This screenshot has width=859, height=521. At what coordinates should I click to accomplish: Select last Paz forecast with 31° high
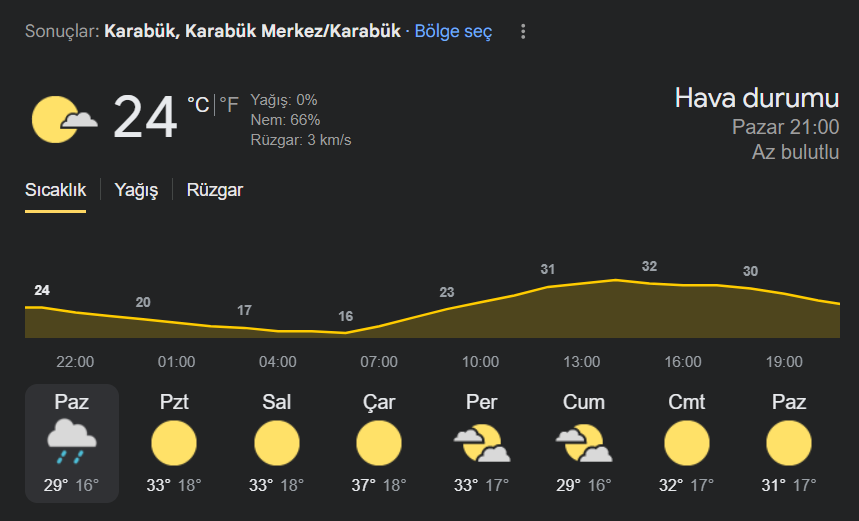[x=789, y=443]
